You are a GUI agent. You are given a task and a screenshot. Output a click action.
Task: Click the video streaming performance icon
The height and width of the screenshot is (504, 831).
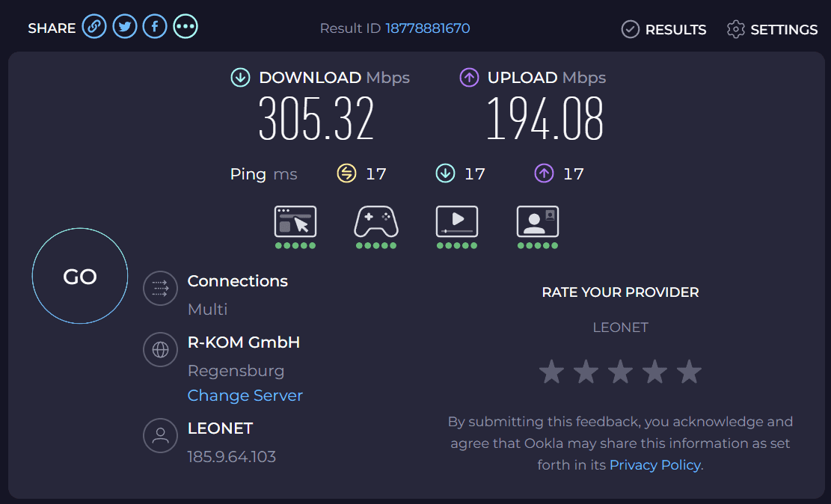point(457,222)
